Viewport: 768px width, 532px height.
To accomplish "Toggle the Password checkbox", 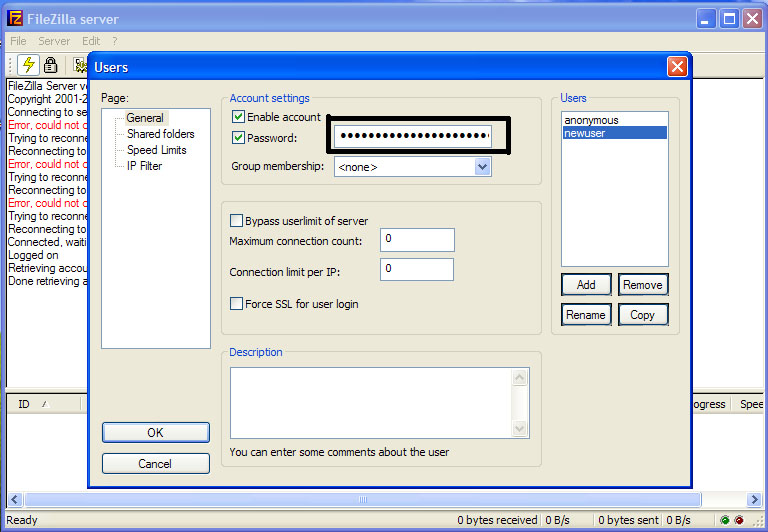I will pyautogui.click(x=238, y=138).
